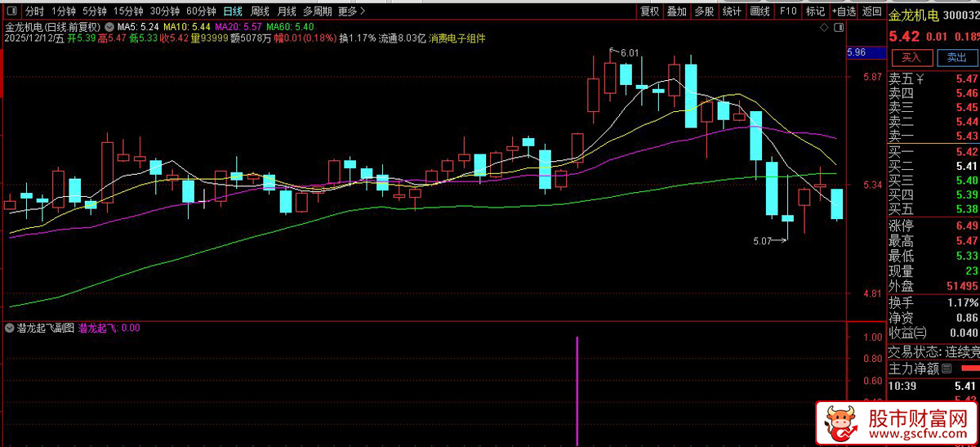Switch to the 周线 weekly tab
This screenshot has height=447, width=980.
tap(260, 11)
